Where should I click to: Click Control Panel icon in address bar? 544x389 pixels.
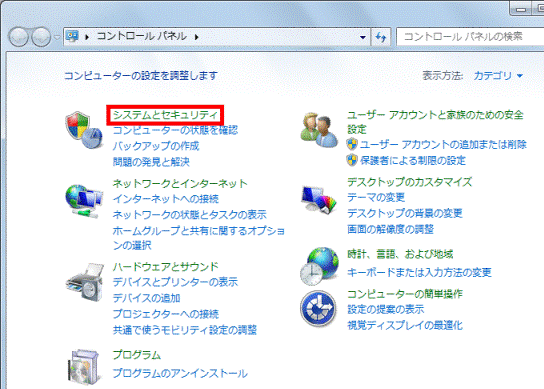pos(72,36)
